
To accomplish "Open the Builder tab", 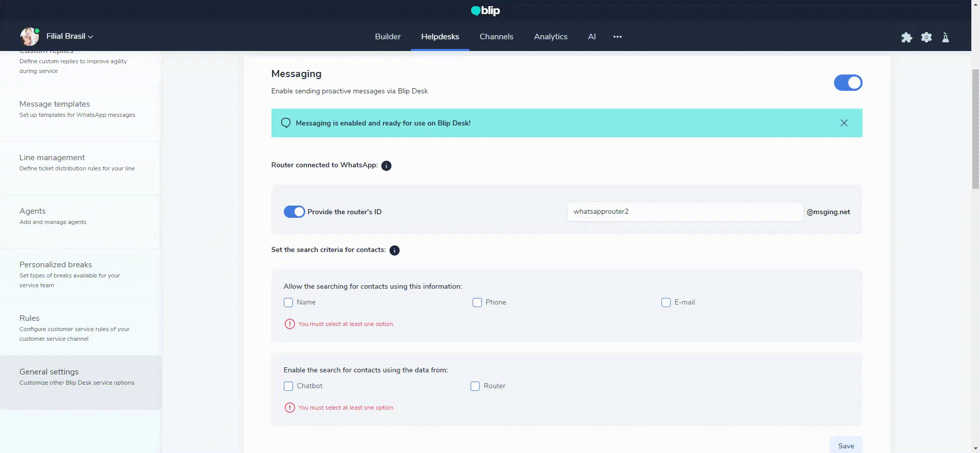I will pos(388,37).
